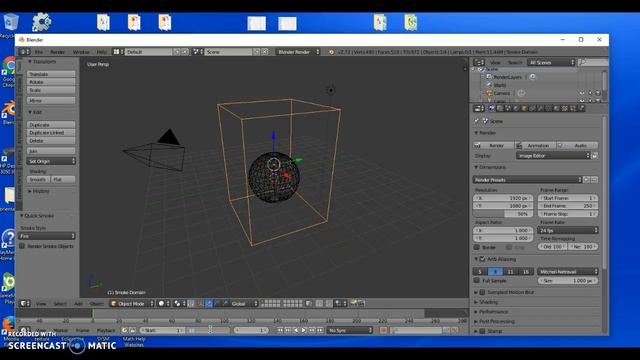Open the File menu
This screenshot has width=640, height=360.
click(38, 52)
